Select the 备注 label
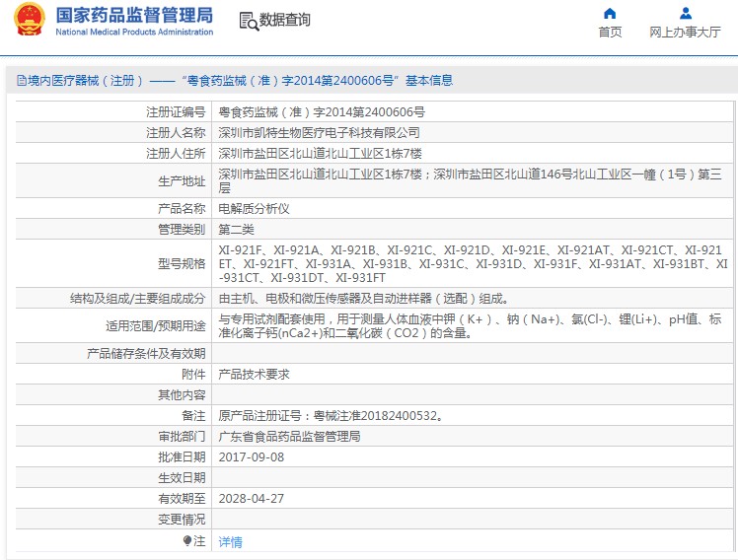Image resolution: width=738 pixels, height=560 pixels. tap(193, 416)
